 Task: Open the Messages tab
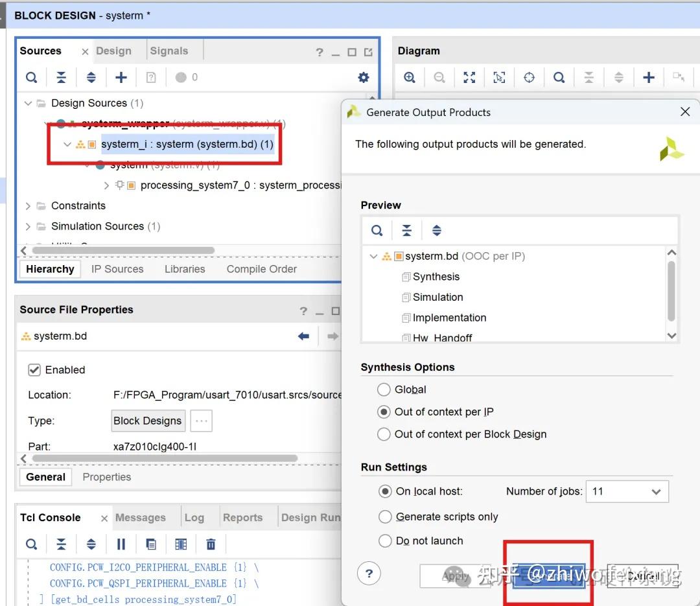click(141, 518)
